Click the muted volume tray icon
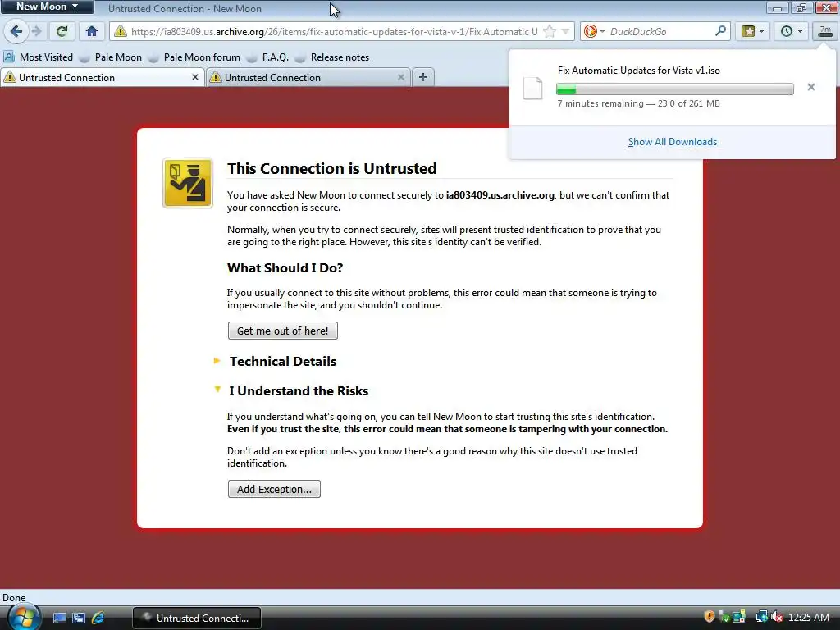Screen dimensions: 840x630 pos(777,617)
